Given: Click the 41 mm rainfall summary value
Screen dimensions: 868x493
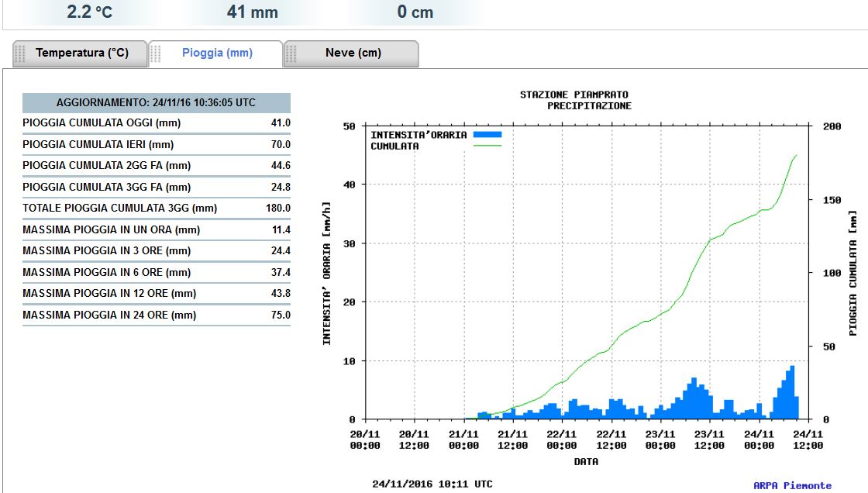Looking at the screenshot, I should [253, 12].
